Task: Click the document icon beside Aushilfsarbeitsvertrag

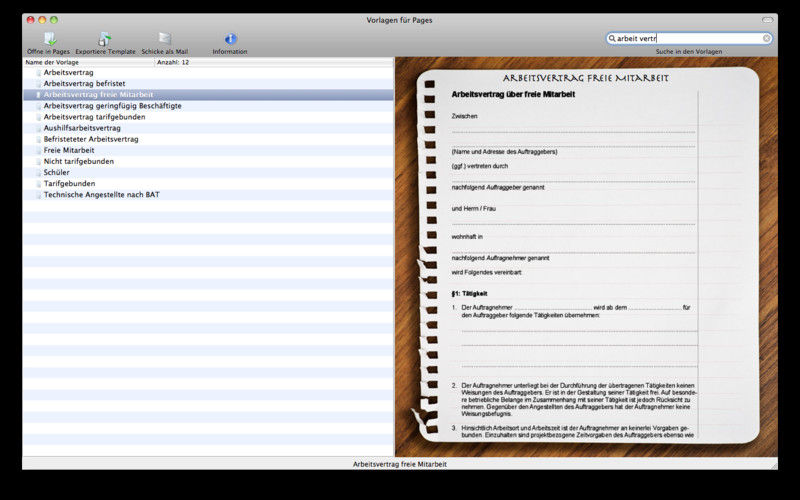Action: point(38,128)
